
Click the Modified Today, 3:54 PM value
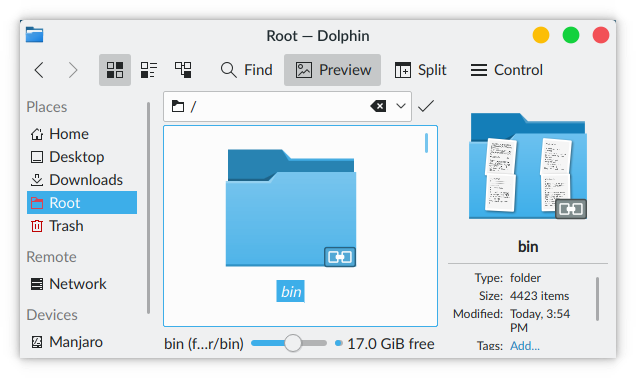click(540, 320)
